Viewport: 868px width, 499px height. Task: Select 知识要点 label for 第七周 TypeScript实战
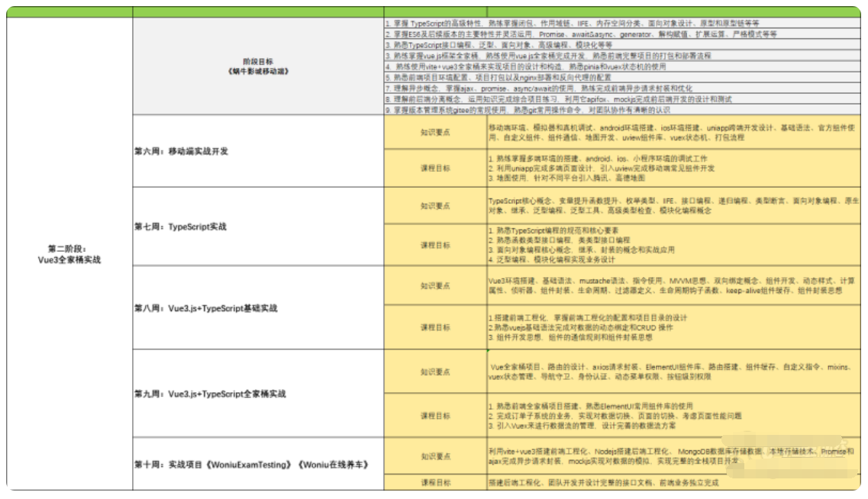point(435,206)
